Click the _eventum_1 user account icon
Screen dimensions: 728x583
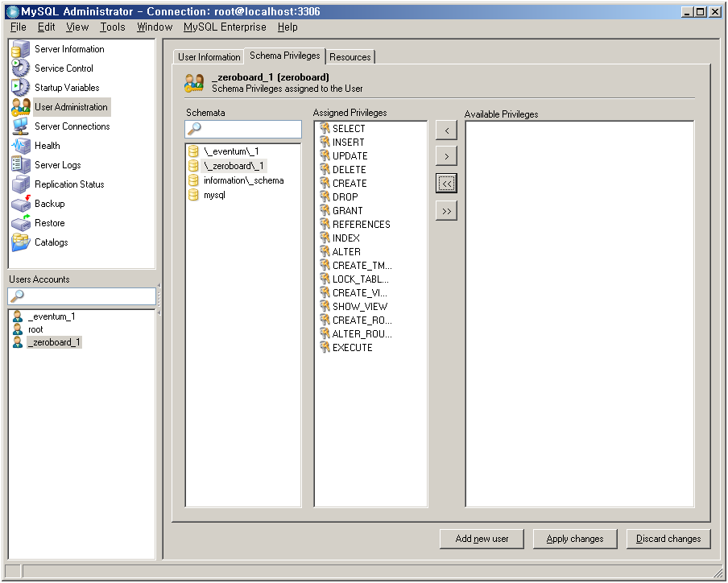(x=18, y=316)
